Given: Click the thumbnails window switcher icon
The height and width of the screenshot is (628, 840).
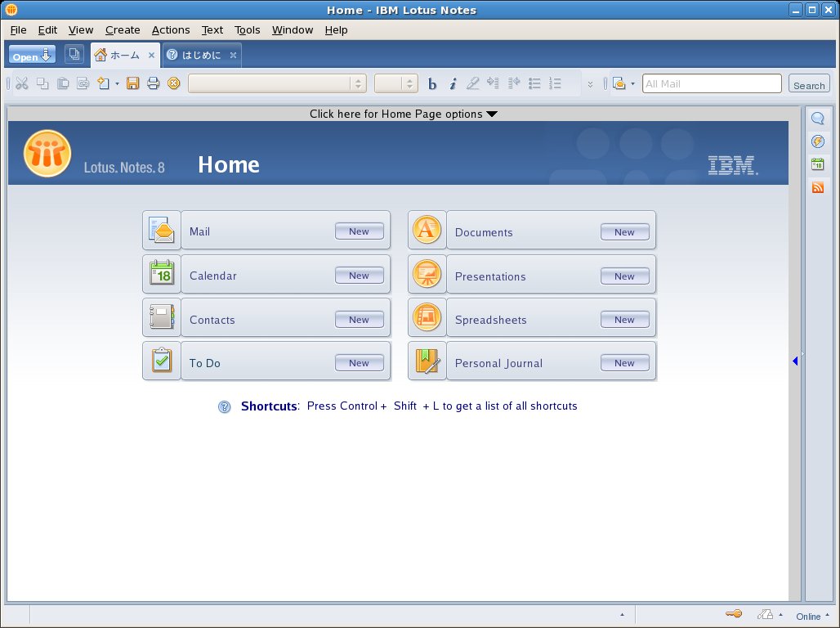Looking at the screenshot, I should pos(74,54).
